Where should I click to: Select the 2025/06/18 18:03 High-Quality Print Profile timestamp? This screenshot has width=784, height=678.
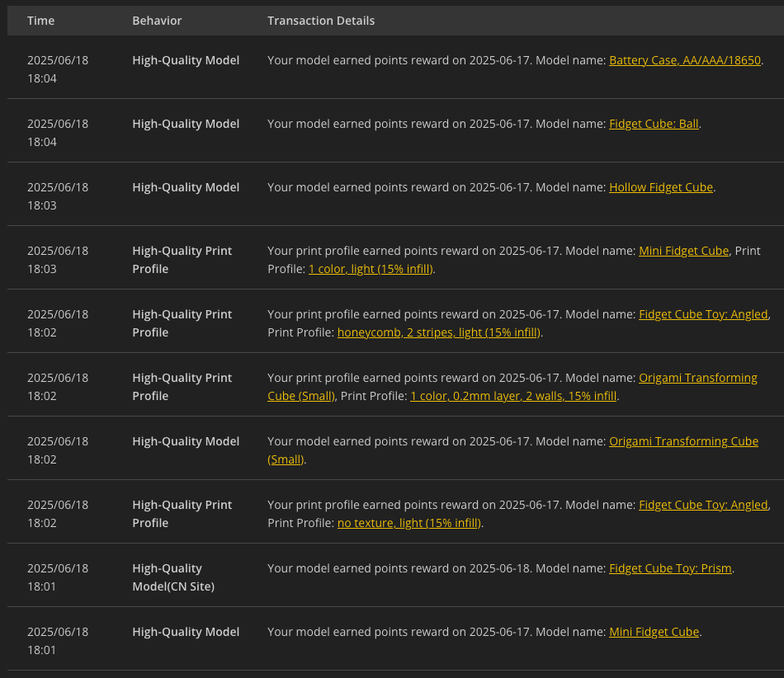(58, 260)
